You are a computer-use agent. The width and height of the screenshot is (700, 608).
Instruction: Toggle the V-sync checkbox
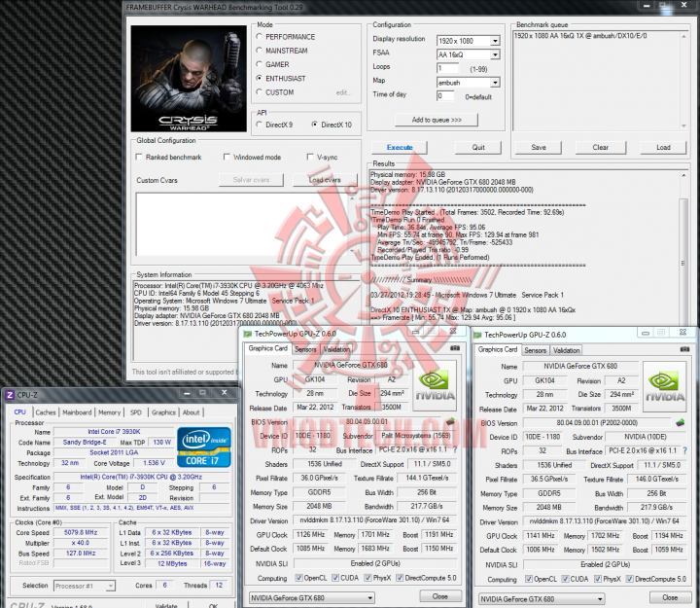coord(310,157)
